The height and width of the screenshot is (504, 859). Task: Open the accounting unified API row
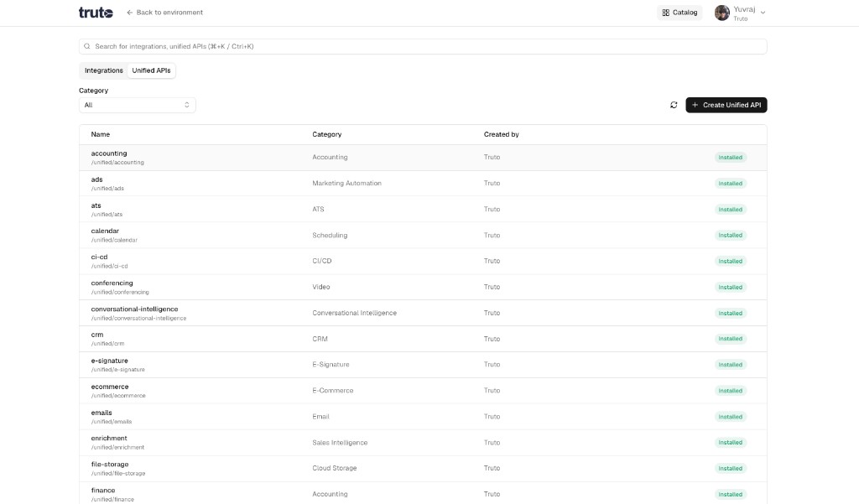click(x=423, y=157)
